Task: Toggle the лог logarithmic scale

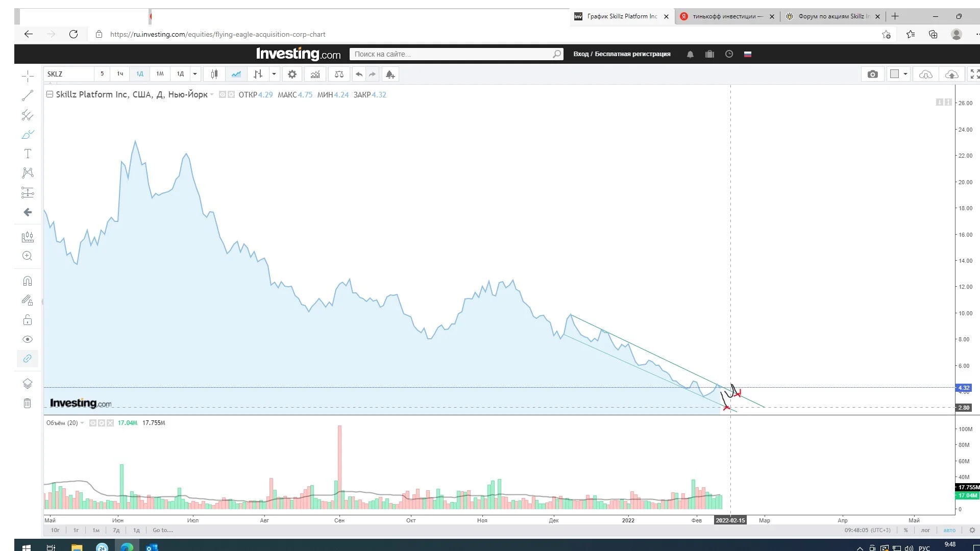Action: (x=925, y=531)
